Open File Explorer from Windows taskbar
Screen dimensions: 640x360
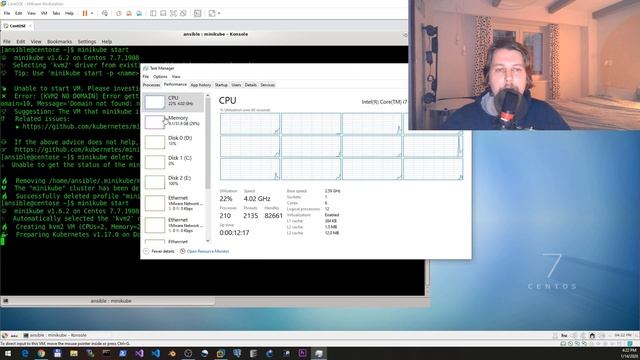[x=74, y=353]
